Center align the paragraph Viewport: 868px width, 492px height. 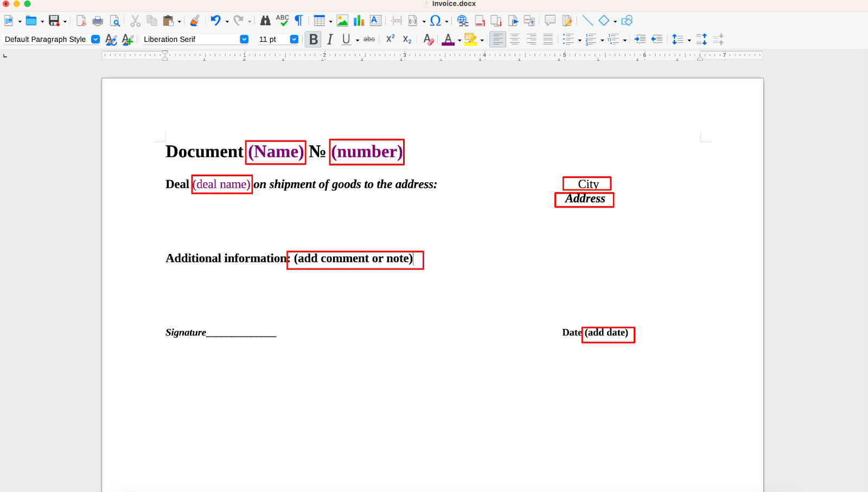[514, 40]
